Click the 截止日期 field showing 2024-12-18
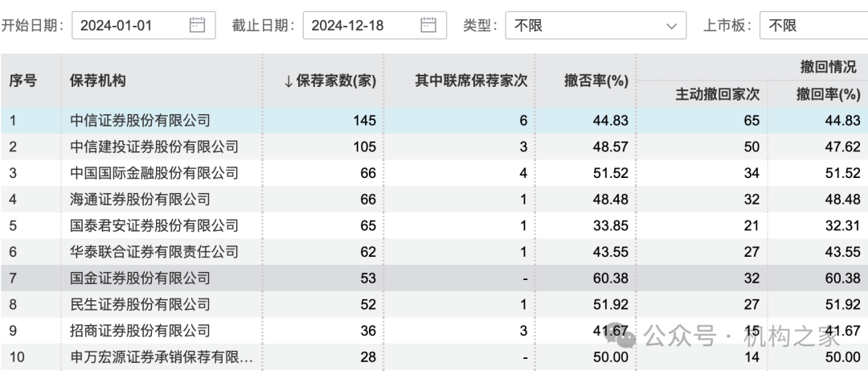 (375, 25)
